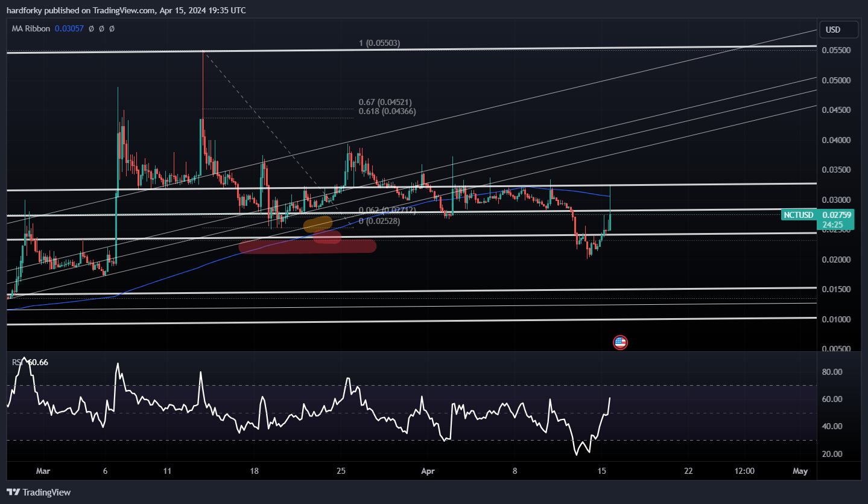Click the 0.03500 price axis label
The height and width of the screenshot is (504, 868).
click(x=837, y=170)
